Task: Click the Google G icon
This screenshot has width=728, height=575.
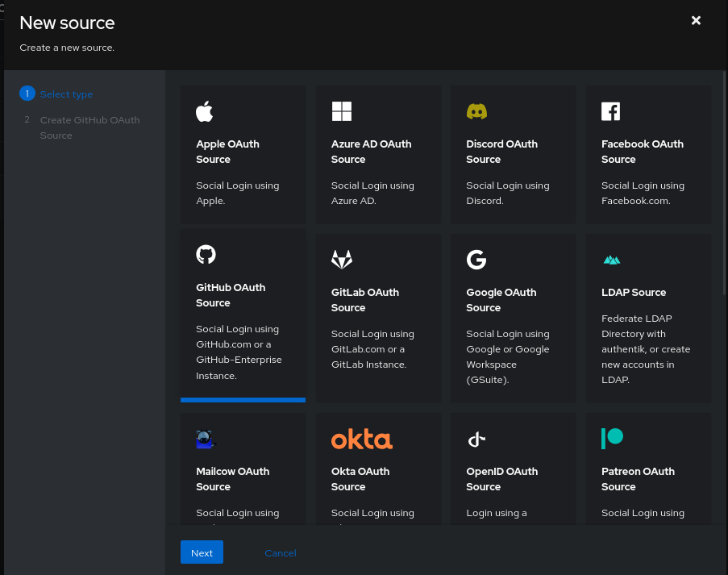Action: [x=476, y=259]
